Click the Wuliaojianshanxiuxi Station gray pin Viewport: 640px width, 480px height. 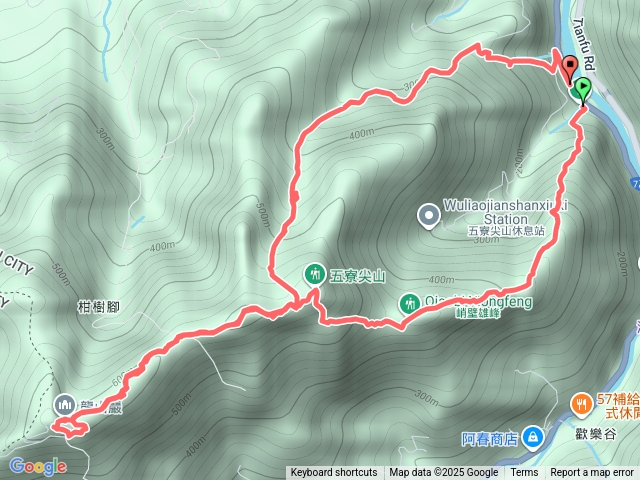pyautogui.click(x=429, y=216)
